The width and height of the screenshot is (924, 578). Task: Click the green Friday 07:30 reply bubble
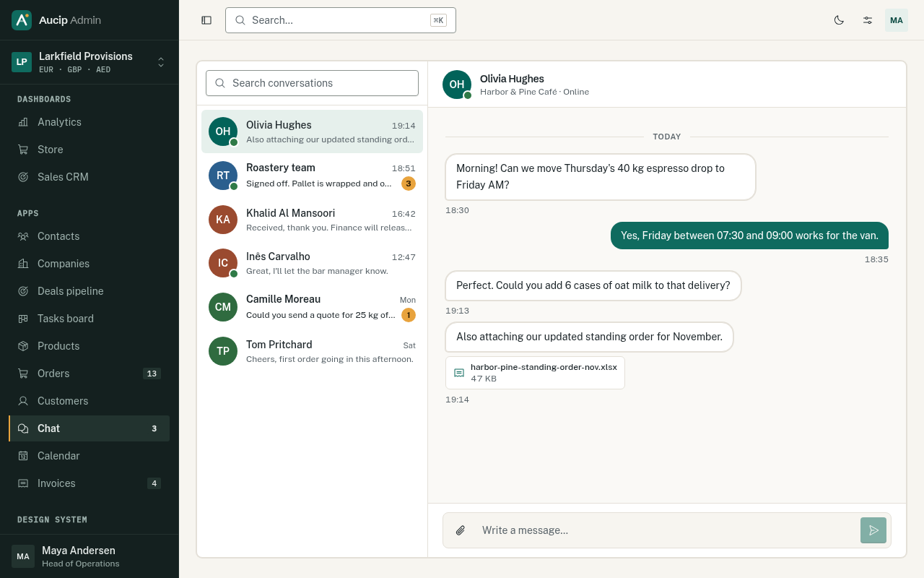point(749,236)
